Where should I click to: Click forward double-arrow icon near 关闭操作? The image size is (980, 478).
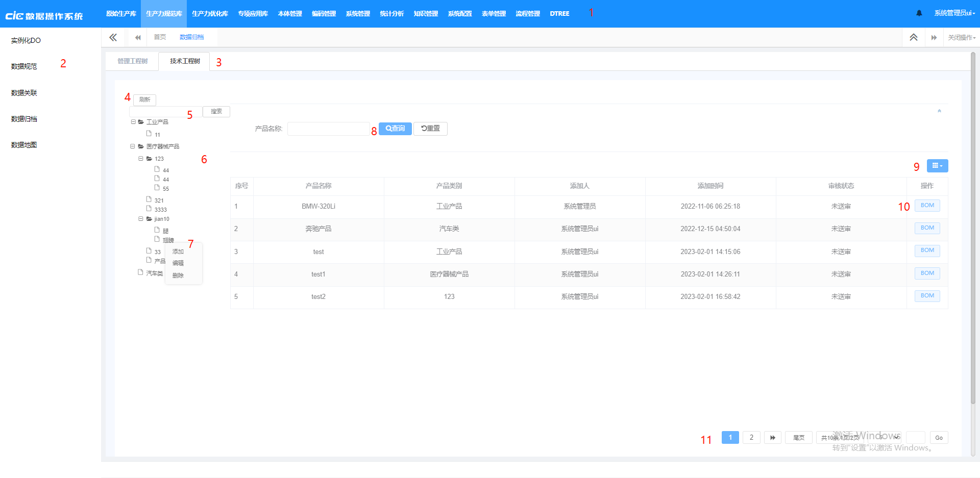click(x=935, y=37)
